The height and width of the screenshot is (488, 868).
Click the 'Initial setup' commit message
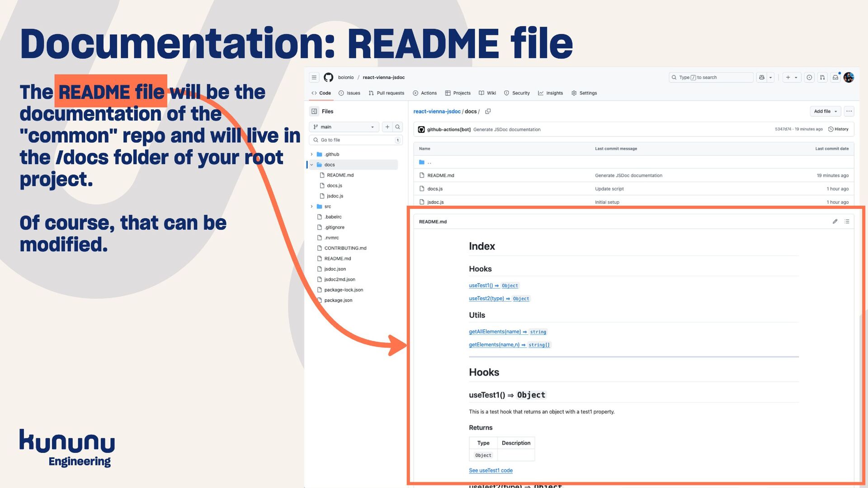tap(607, 202)
